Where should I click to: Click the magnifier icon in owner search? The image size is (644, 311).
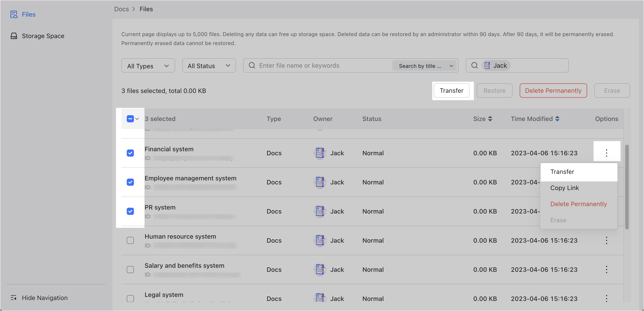[x=474, y=65]
